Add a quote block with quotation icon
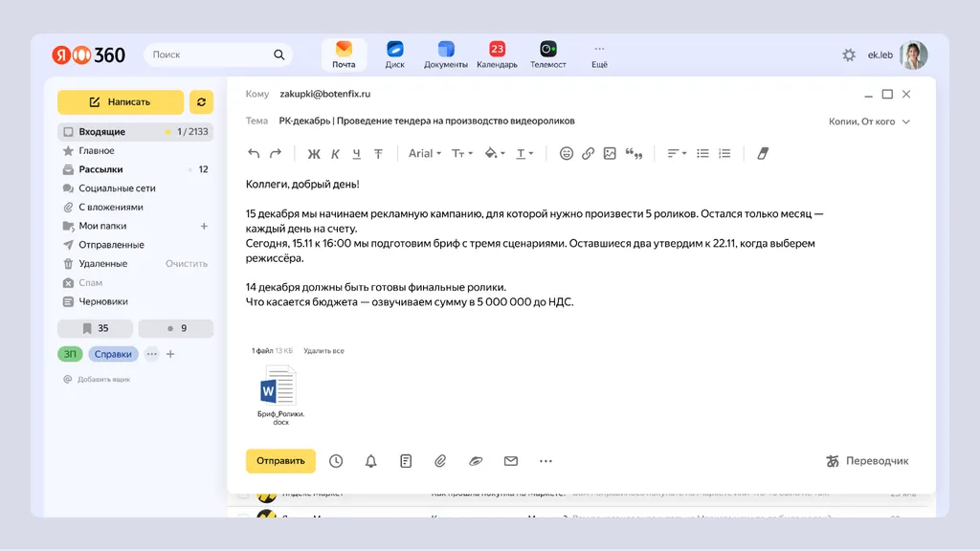Image resolution: width=980 pixels, height=551 pixels. [x=634, y=153]
